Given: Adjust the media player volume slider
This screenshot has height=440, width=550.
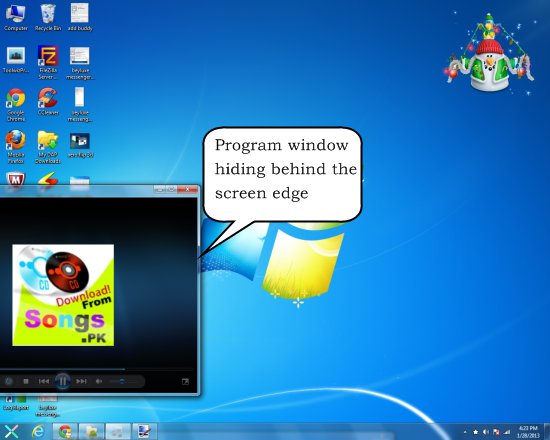Looking at the screenshot, I should (x=121, y=381).
